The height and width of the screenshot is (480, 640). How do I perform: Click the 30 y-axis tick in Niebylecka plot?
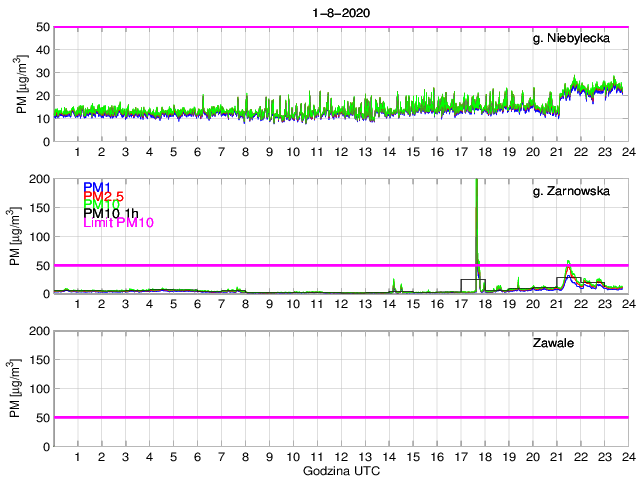pyautogui.click(x=42, y=73)
